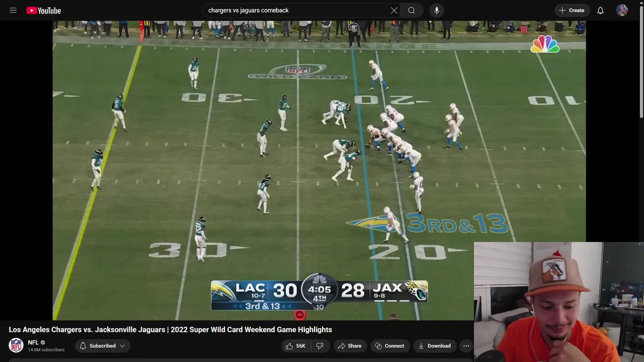The height and width of the screenshot is (362, 644).
Task: Open the notifications bell
Action: [600, 10]
